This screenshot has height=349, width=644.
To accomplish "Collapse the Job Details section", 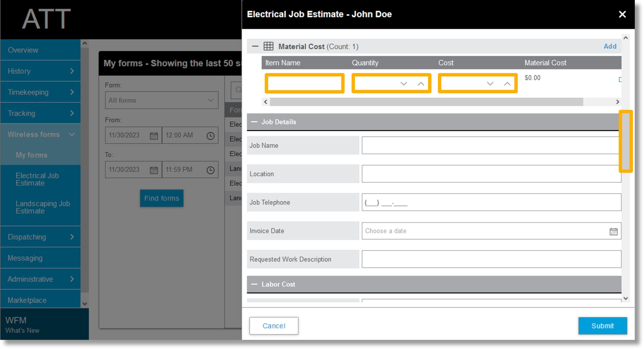I will tap(255, 122).
